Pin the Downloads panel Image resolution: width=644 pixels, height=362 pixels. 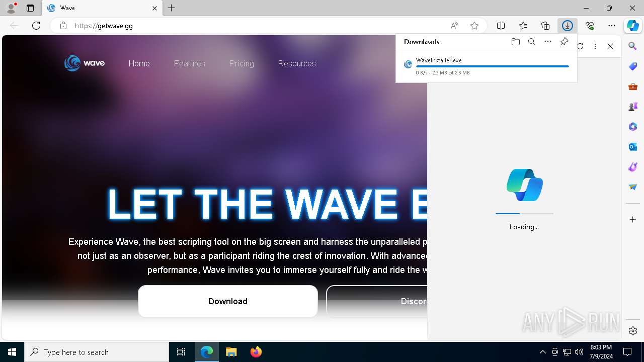point(564,42)
